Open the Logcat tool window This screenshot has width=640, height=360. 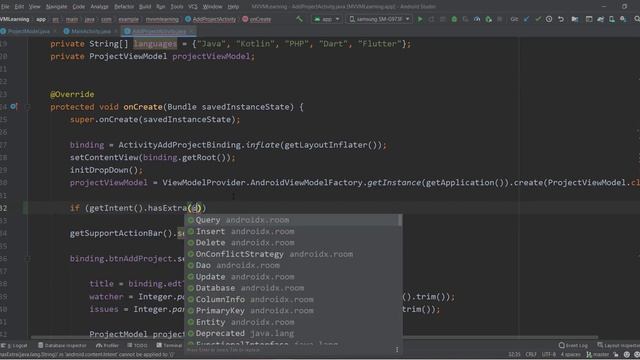pyautogui.click(x=15, y=345)
